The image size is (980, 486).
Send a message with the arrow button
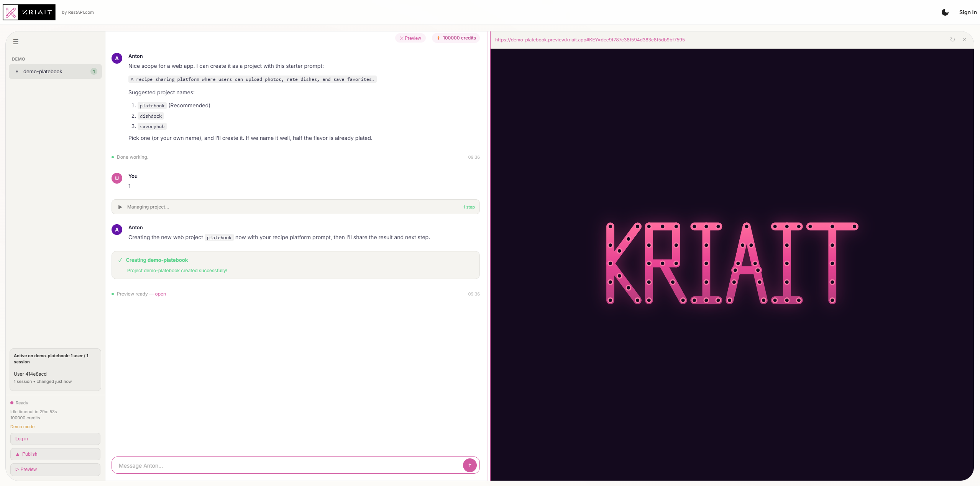[469, 465]
